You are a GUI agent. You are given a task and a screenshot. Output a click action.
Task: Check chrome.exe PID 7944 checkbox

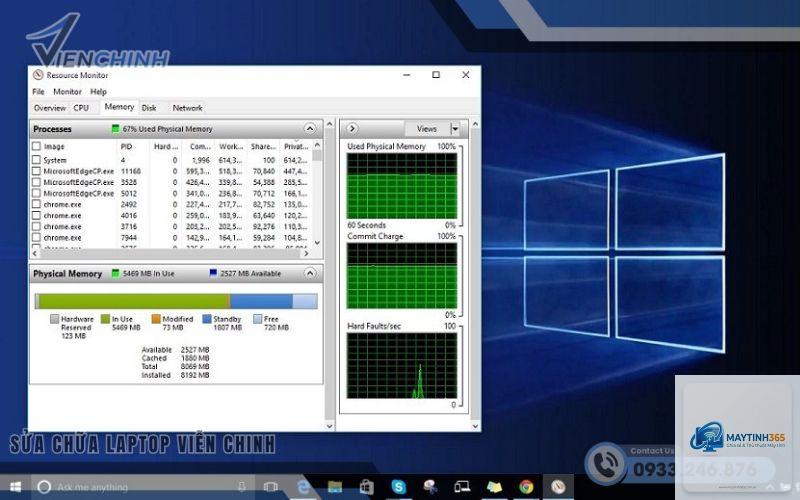(36, 237)
